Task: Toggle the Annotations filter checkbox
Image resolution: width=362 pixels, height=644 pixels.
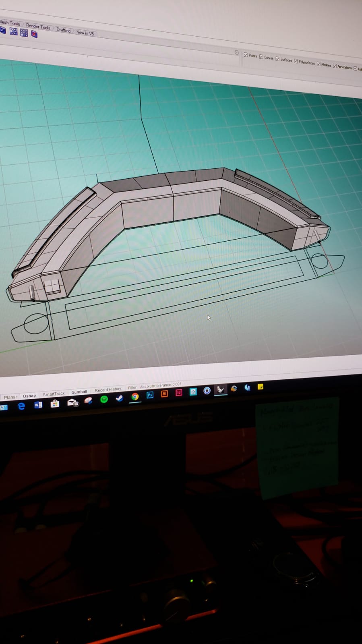Action: coord(335,66)
